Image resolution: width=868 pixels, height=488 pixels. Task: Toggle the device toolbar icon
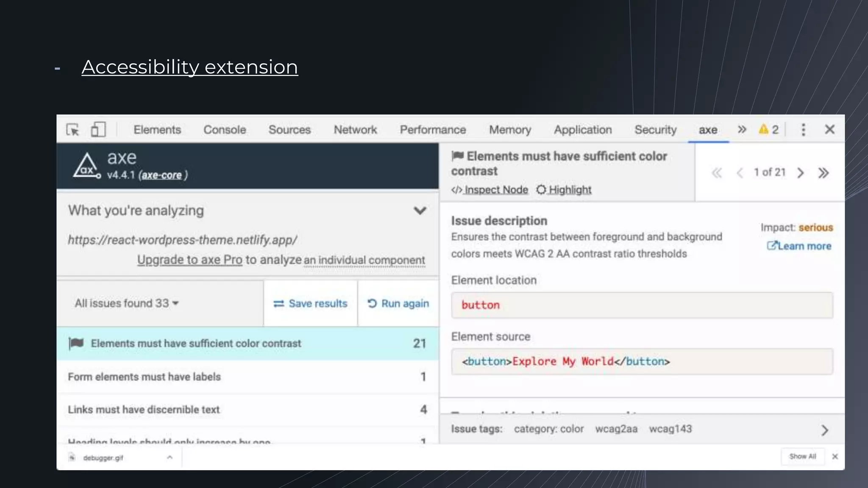click(98, 130)
